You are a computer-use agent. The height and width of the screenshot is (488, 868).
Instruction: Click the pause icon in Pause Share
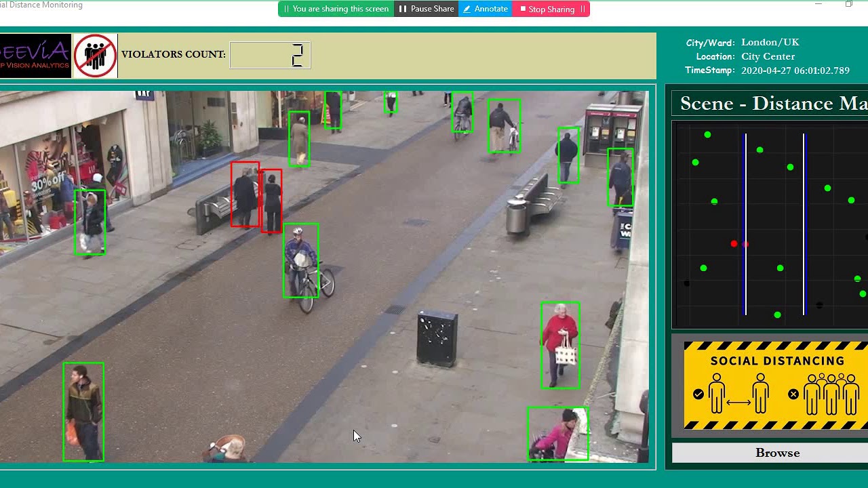pos(403,9)
